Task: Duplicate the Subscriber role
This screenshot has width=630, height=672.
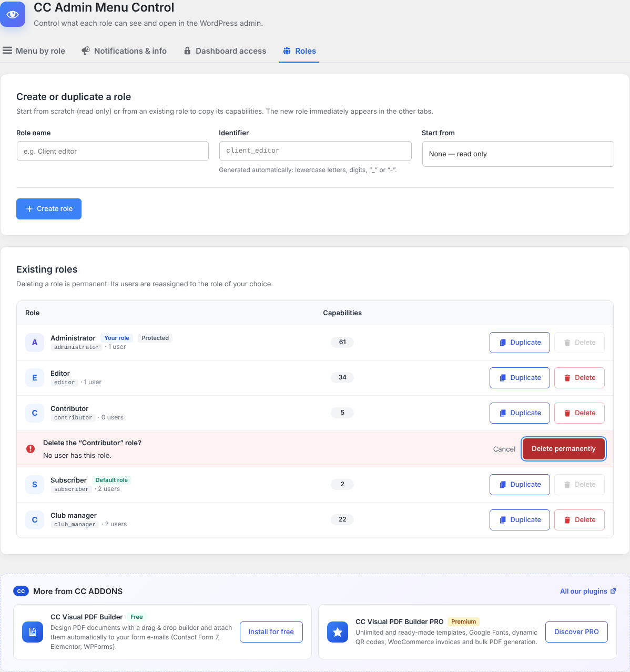Action: 520,485
